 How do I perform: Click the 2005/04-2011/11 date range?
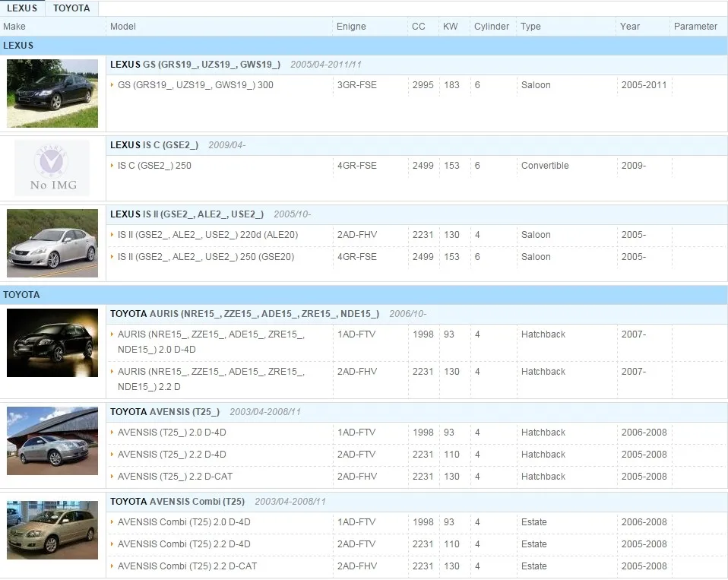click(x=326, y=65)
